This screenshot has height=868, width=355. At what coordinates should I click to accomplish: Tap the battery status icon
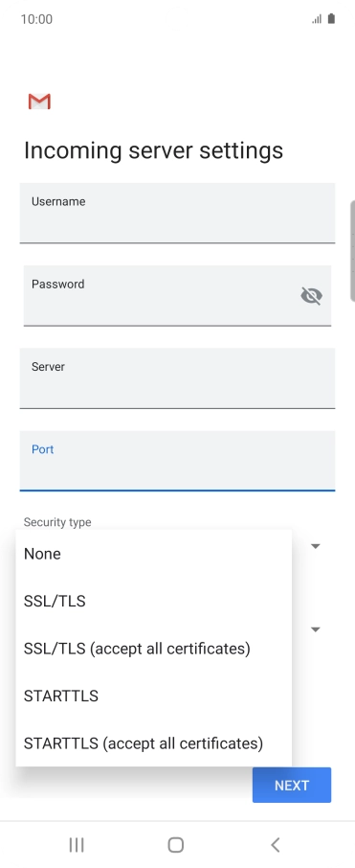coord(331,19)
